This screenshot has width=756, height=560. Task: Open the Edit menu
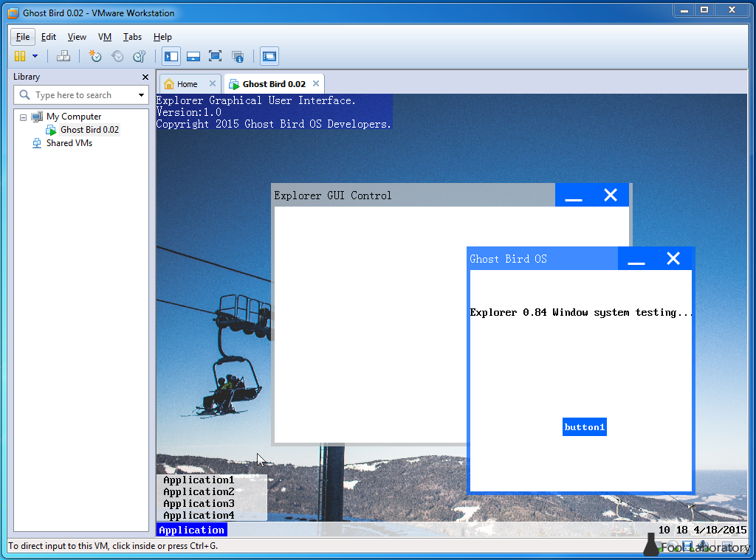[x=48, y=37]
